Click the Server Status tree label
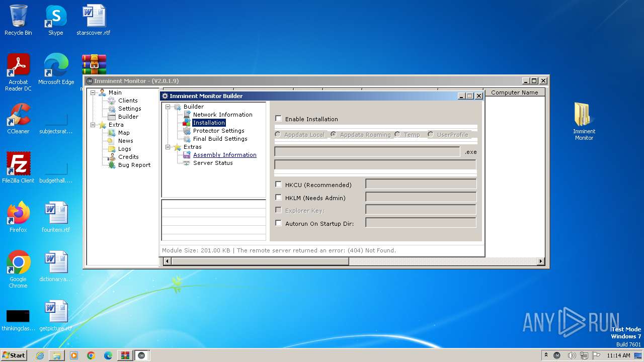The width and height of the screenshot is (644, 362). tap(213, 163)
